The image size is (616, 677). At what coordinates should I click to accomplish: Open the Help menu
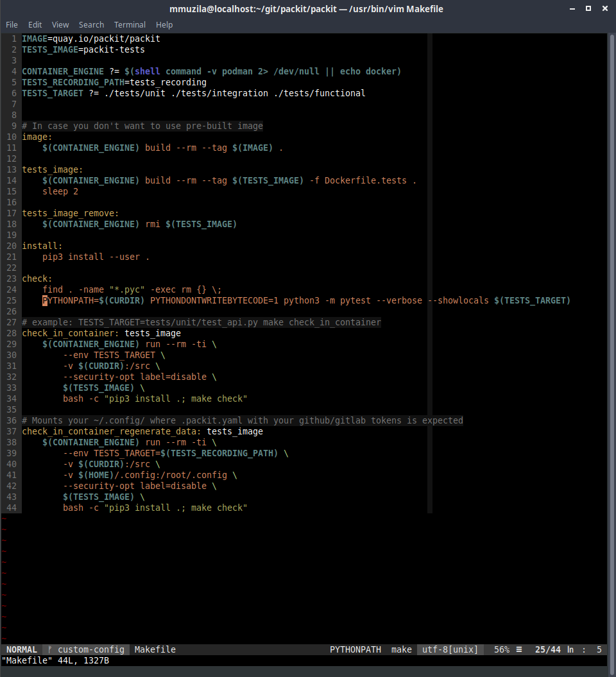tap(164, 24)
